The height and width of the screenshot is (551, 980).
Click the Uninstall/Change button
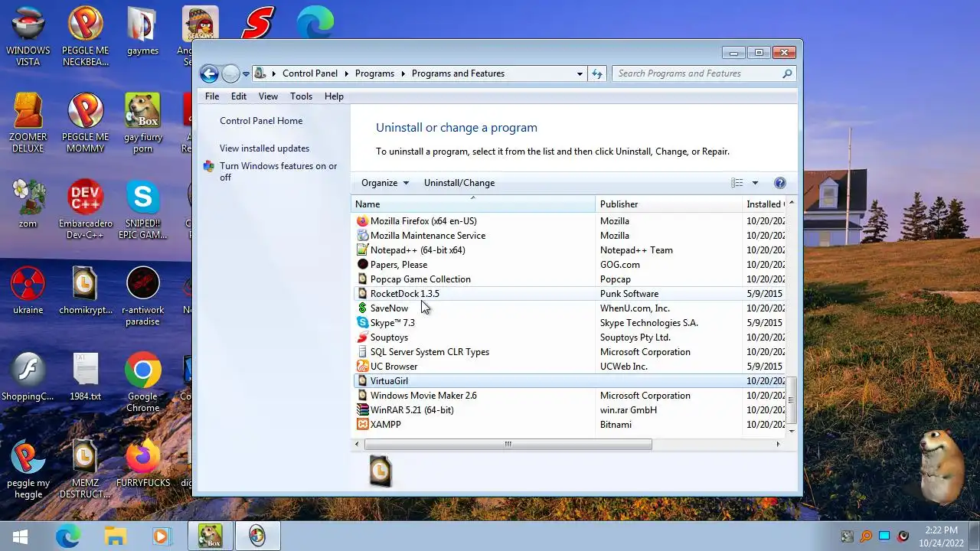(459, 183)
